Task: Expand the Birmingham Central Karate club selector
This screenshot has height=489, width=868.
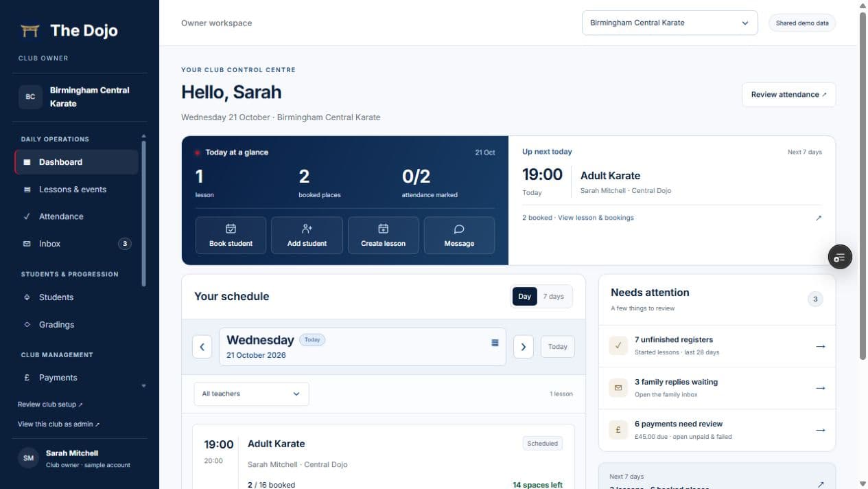Action: [x=670, y=23]
